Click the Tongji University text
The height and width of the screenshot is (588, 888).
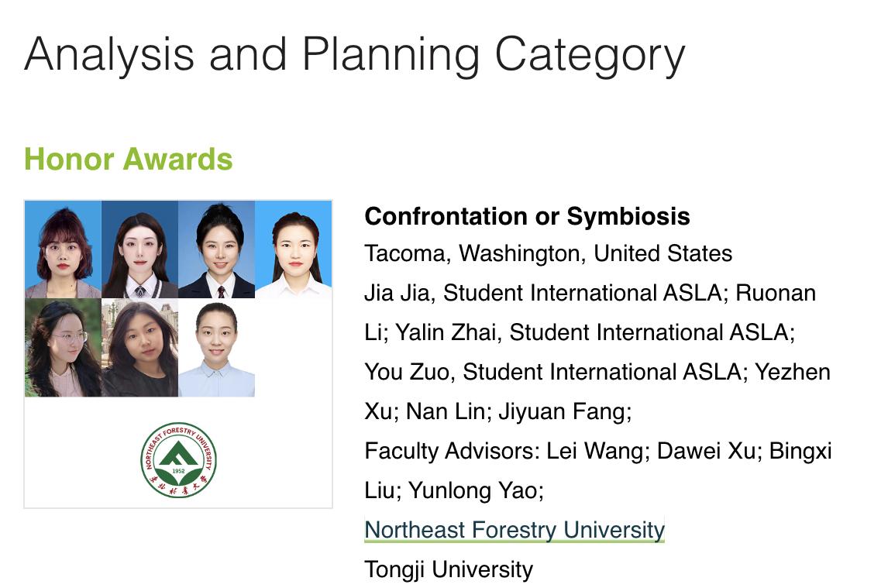449,570
